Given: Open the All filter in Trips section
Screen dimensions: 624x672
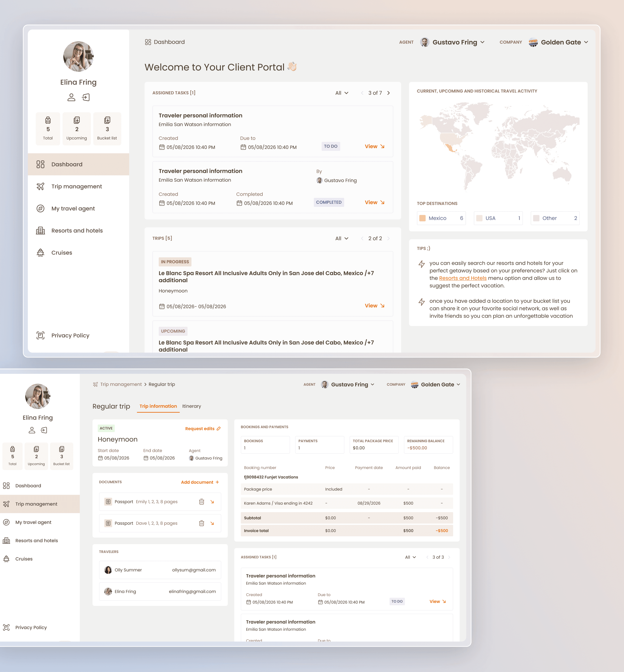Looking at the screenshot, I should pos(342,238).
